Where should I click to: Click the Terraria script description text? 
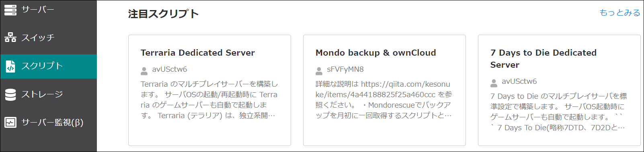tap(209, 100)
